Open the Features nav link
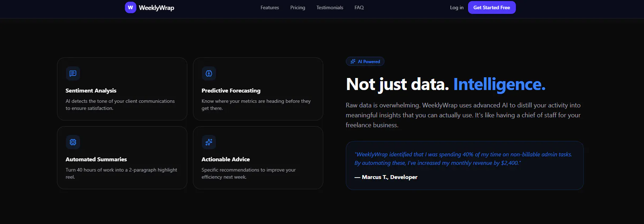This screenshot has width=644, height=224. click(270, 7)
